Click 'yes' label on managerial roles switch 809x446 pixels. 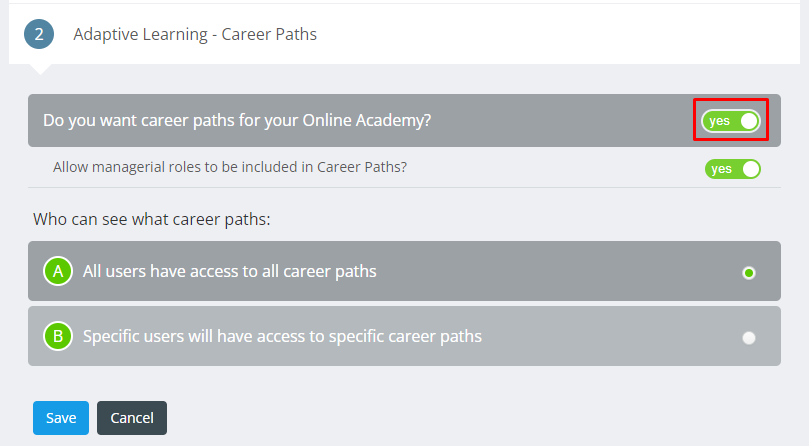coord(721,169)
